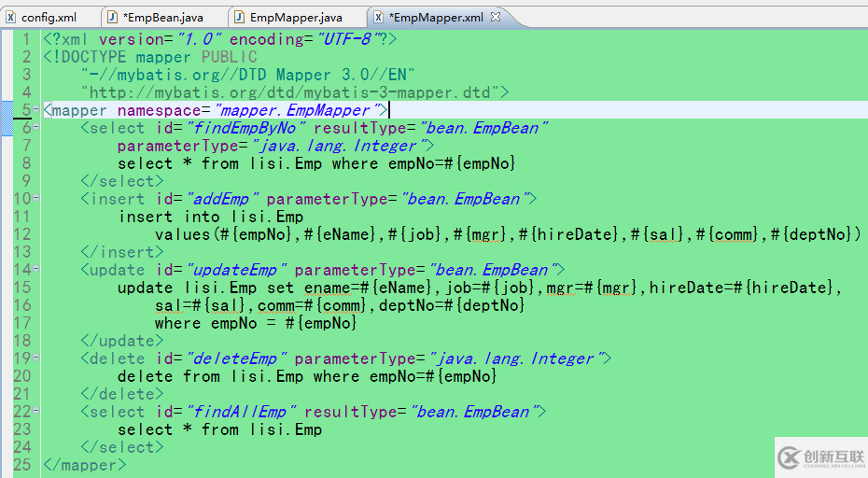868x478 pixels.
Task: Click "-//mybatis.org//DTD Mapper 3.0//EN" text
Action: (248, 75)
